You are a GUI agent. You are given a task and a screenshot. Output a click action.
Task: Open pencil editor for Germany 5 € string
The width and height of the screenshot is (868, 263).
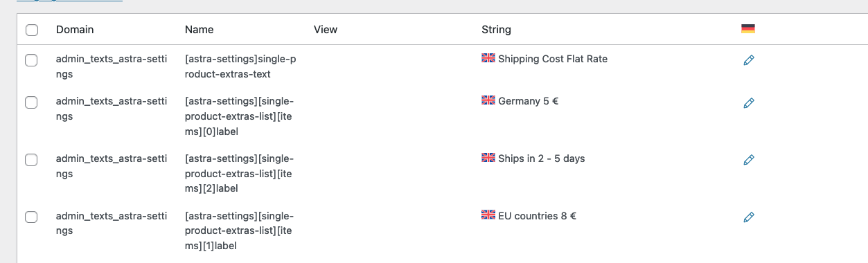coord(748,103)
